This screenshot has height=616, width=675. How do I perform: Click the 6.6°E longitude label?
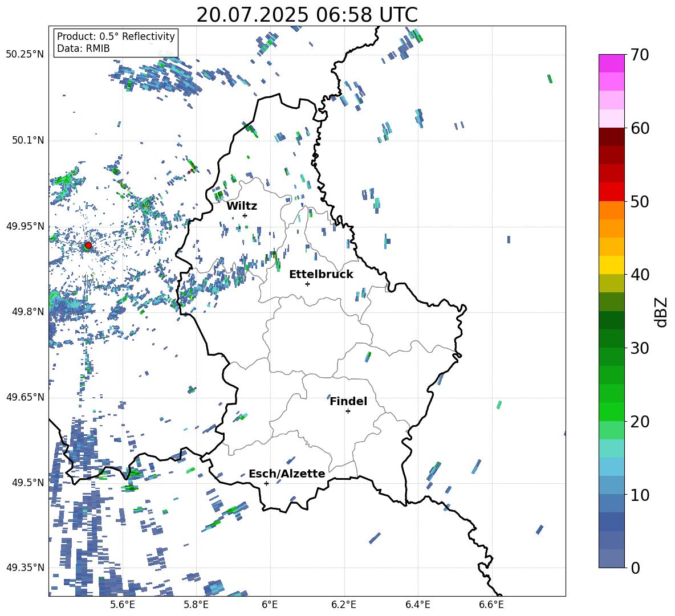tap(491, 605)
